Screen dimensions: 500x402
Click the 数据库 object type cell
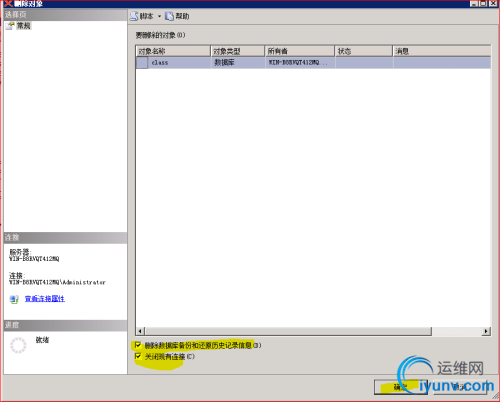(238, 63)
